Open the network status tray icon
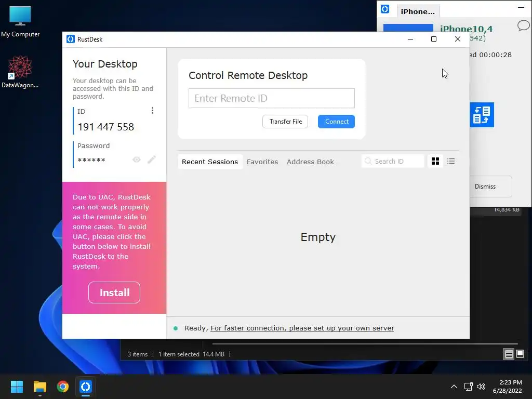Viewport: 532px width, 399px height. 469,387
